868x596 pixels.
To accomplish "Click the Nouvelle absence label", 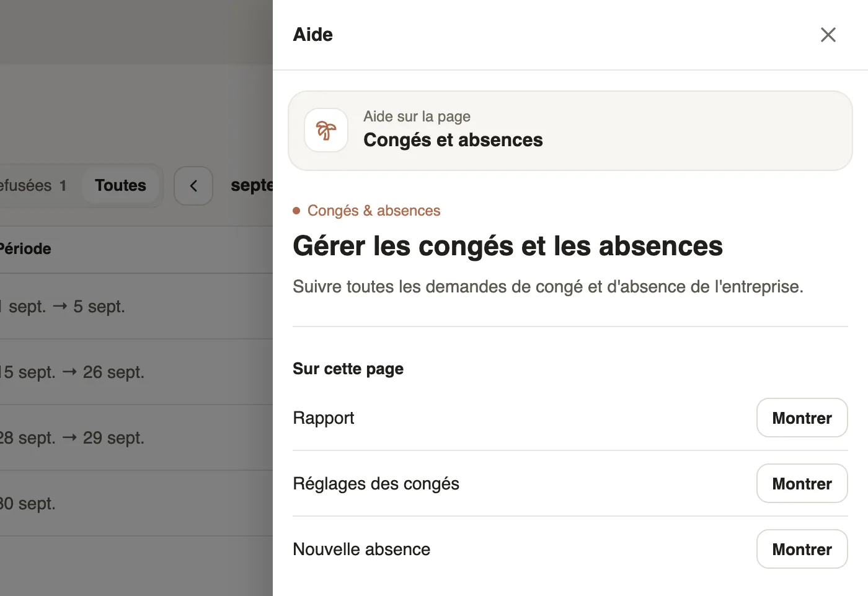I will pos(361,550).
